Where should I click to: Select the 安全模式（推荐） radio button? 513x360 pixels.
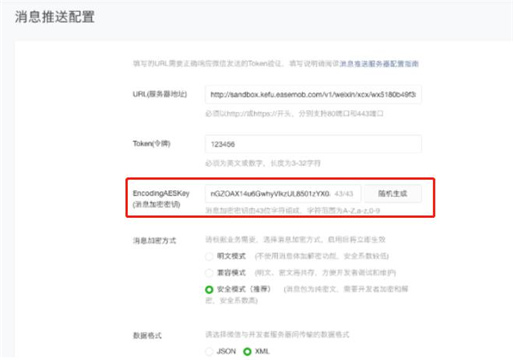point(209,289)
